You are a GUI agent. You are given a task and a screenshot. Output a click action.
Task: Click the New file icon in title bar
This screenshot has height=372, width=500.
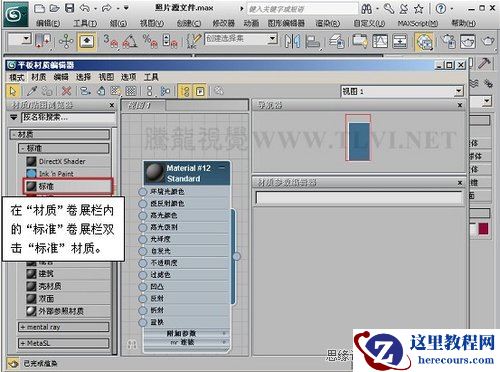click(39, 8)
